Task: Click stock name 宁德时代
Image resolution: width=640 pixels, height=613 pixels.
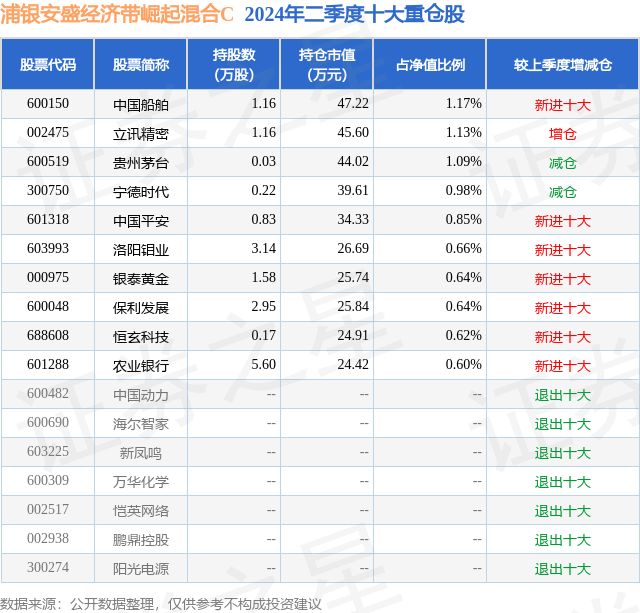Action: 141,192
